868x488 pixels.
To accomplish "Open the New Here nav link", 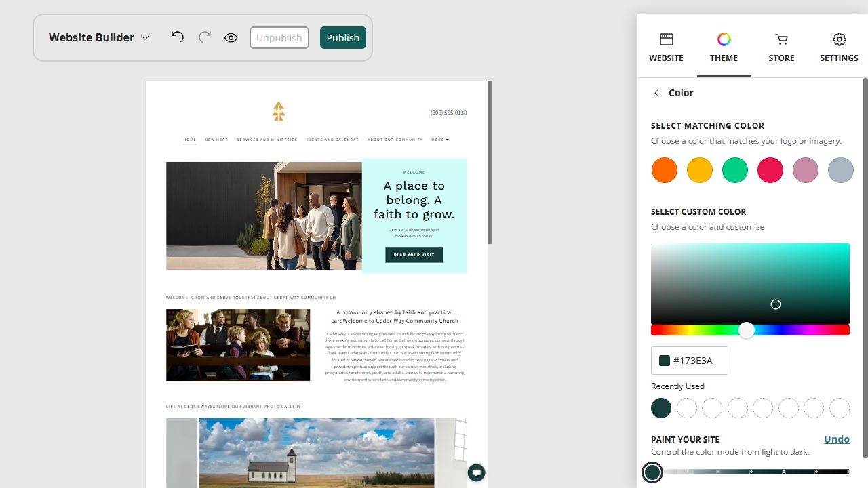I will 216,140.
